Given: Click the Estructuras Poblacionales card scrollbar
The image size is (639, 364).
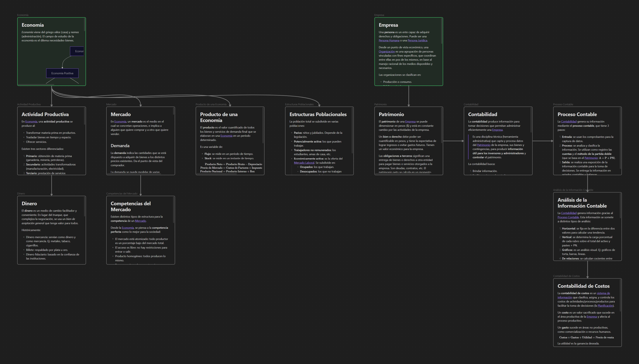Looking at the screenshot, I should click(x=352, y=130).
